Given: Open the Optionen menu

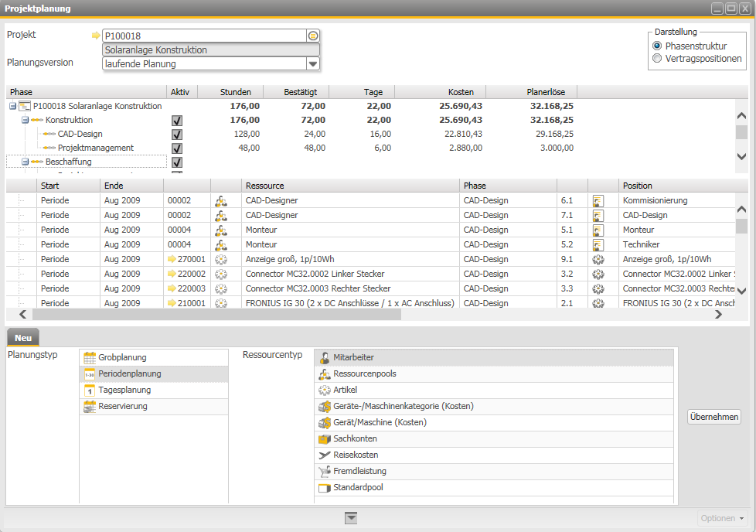Looking at the screenshot, I should pyautogui.click(x=720, y=518).
